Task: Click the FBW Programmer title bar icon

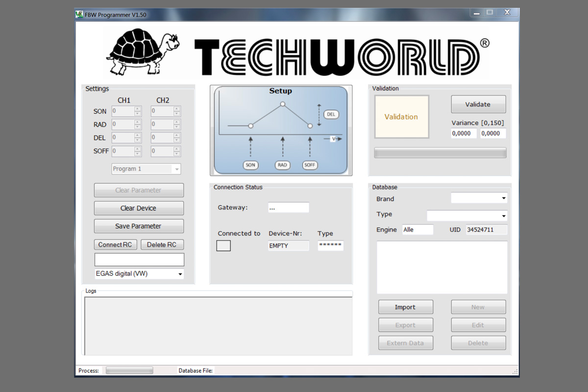Action: 79,14
